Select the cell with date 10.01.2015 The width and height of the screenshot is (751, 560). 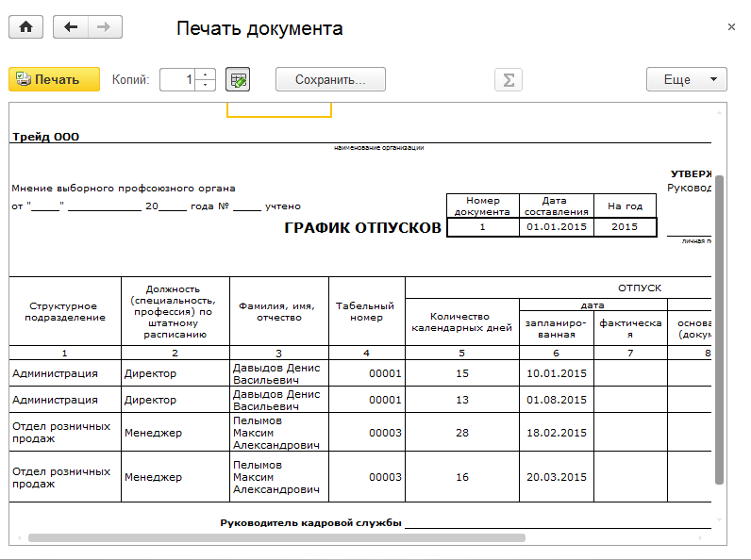click(556, 373)
